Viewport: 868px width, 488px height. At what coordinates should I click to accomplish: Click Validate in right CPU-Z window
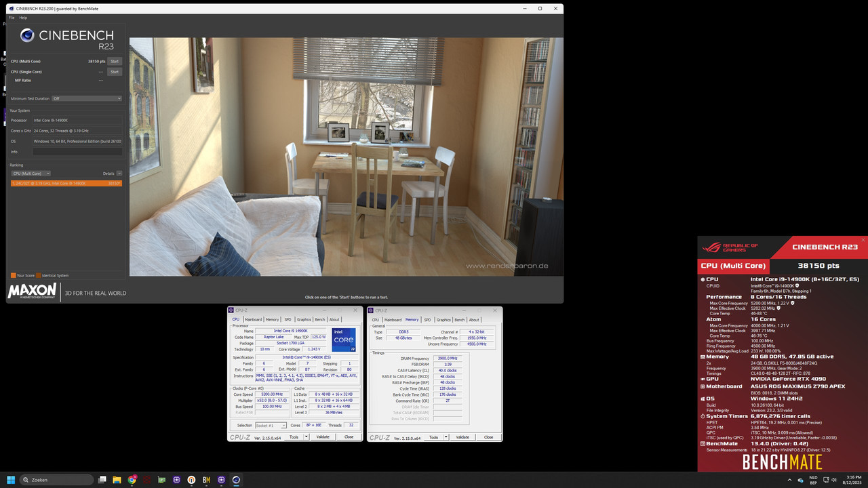click(x=462, y=437)
